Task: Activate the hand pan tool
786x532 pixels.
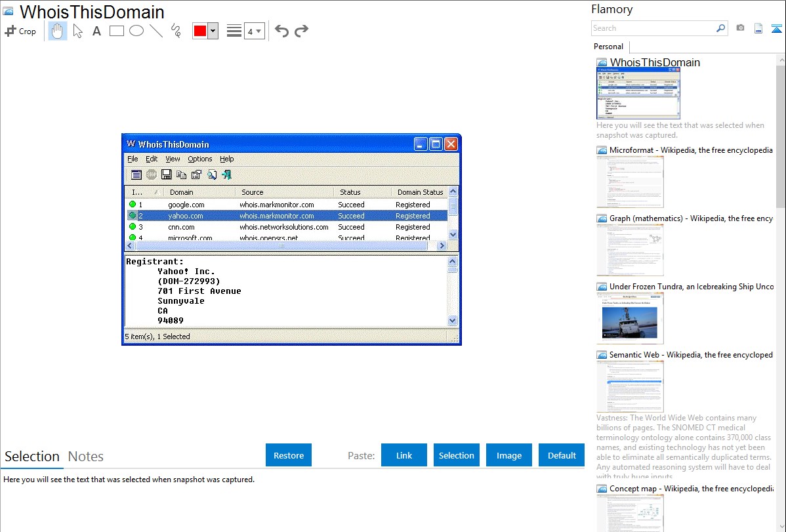Action: pos(58,31)
